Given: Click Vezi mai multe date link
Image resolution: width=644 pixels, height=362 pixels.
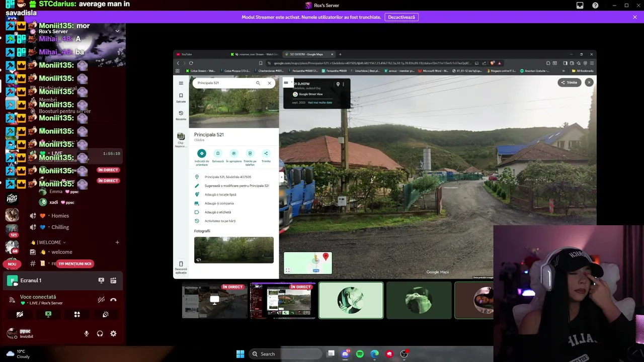Looking at the screenshot, I should tap(320, 103).
